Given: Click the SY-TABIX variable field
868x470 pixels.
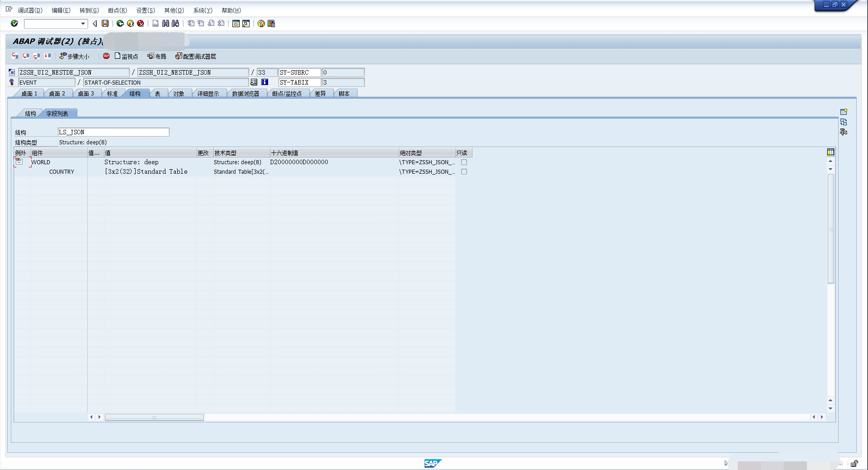Looking at the screenshot, I should (300, 82).
